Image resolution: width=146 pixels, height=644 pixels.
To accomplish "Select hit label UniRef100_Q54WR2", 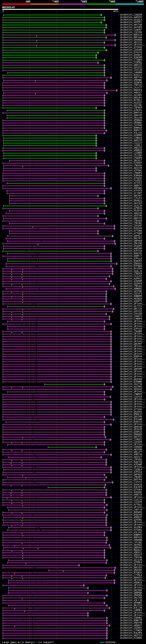I will [131, 603].
